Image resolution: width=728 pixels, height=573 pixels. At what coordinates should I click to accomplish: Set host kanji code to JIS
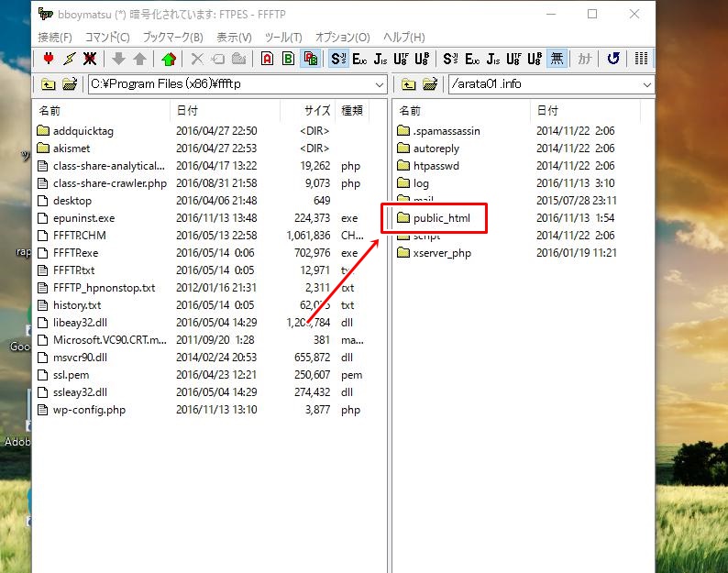[492, 59]
